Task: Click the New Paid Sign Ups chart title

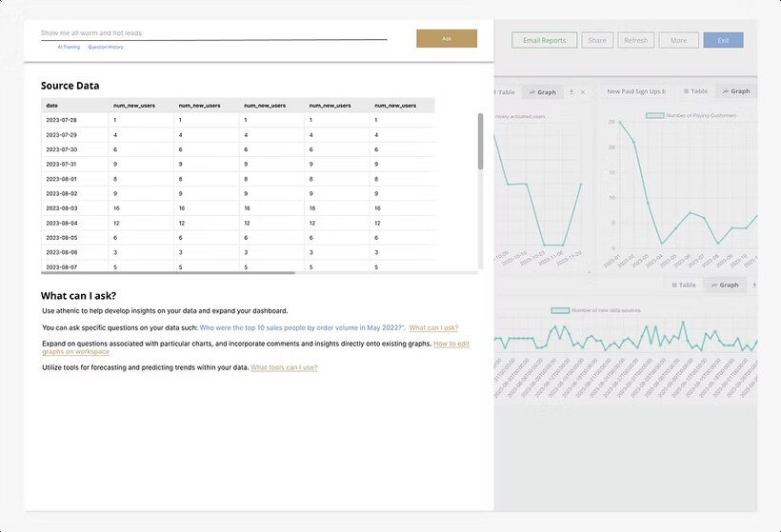Action: tap(636, 91)
